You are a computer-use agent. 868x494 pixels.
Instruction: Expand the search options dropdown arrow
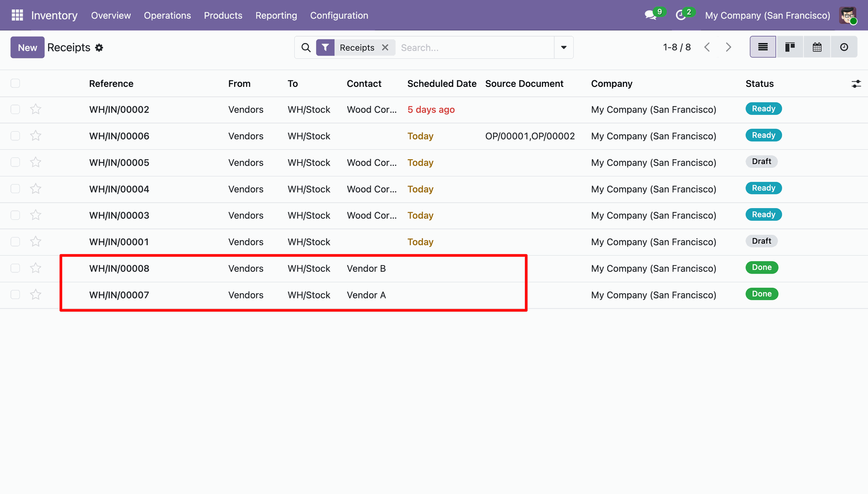click(564, 47)
